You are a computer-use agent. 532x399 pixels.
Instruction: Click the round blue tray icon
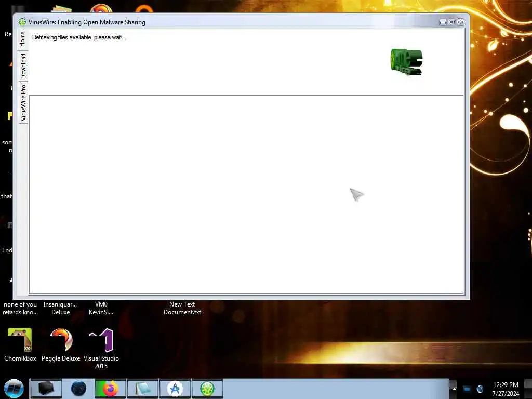coord(480,389)
